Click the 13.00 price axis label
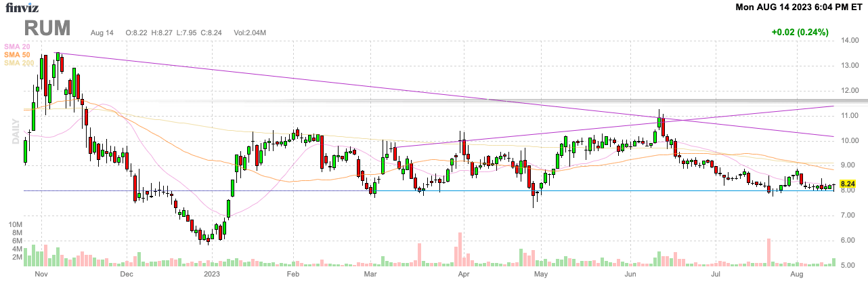 849,66
